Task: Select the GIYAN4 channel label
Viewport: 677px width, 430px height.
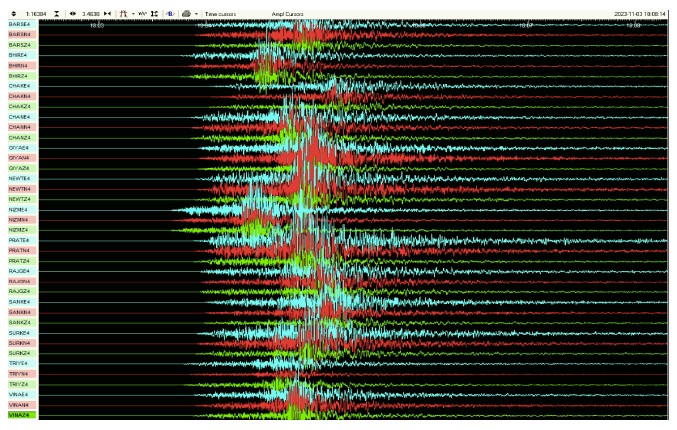Action: [19, 158]
